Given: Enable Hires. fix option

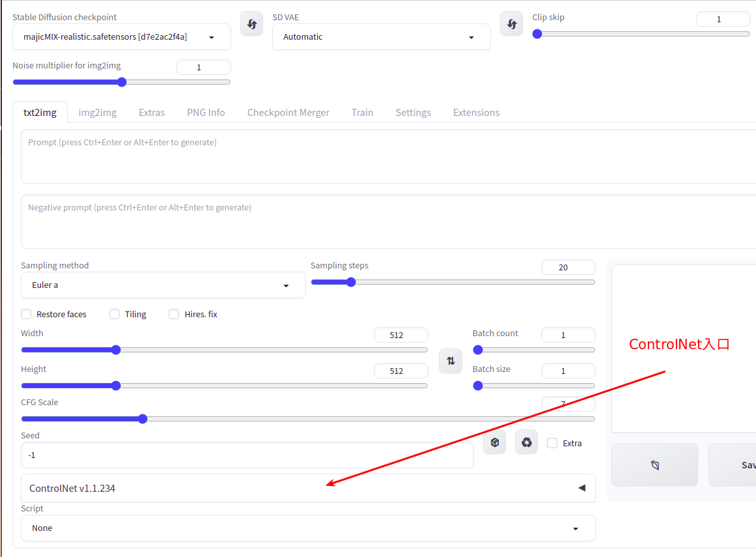Looking at the screenshot, I should [x=174, y=315].
